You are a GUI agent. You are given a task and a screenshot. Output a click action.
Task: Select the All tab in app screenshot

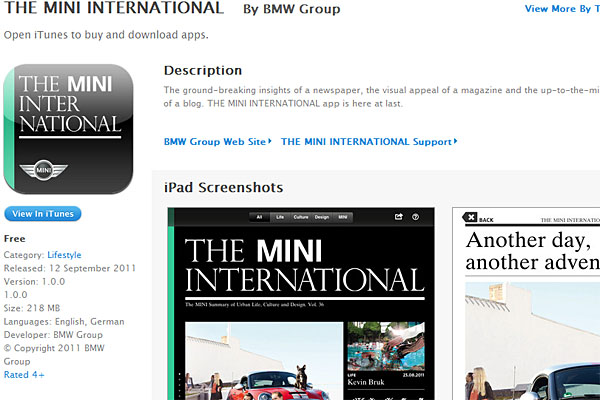259,216
